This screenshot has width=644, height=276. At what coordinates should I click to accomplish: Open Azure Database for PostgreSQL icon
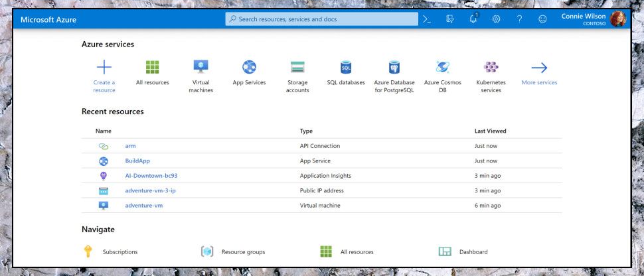[x=394, y=67]
